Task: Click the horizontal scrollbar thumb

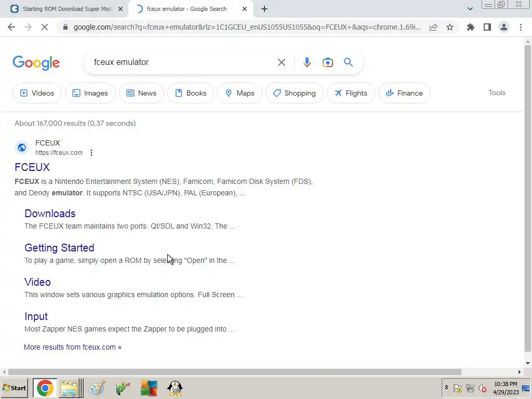Action: tap(234, 372)
